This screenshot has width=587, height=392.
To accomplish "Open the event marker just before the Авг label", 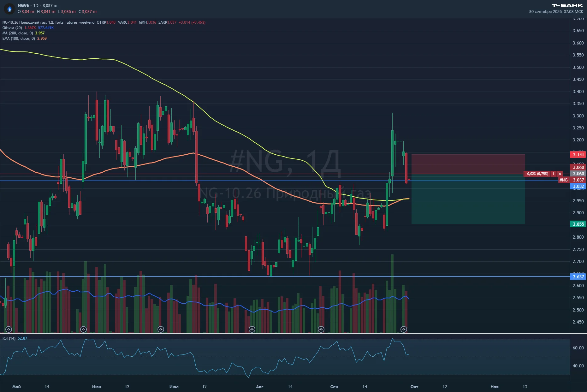I will [x=252, y=330].
